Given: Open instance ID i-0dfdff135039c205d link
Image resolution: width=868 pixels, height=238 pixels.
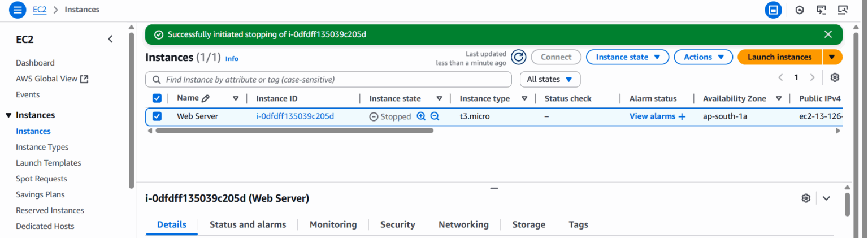Looking at the screenshot, I should tap(295, 116).
